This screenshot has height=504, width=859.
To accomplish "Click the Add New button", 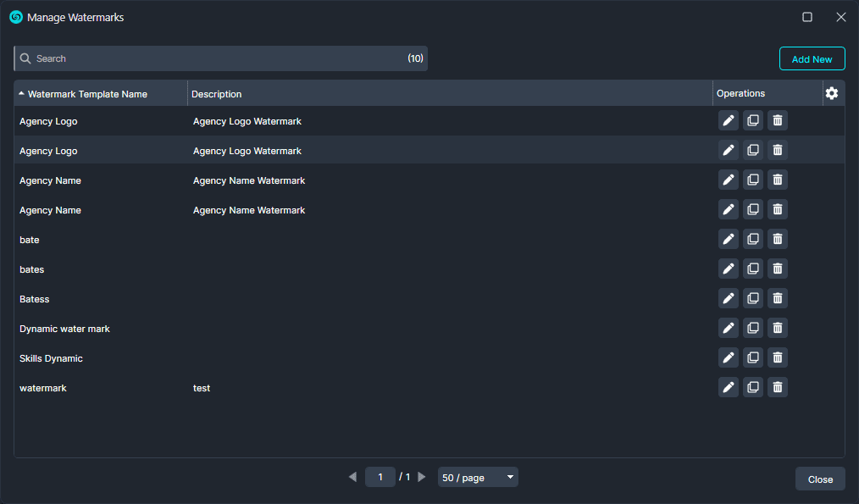I will 812,59.
